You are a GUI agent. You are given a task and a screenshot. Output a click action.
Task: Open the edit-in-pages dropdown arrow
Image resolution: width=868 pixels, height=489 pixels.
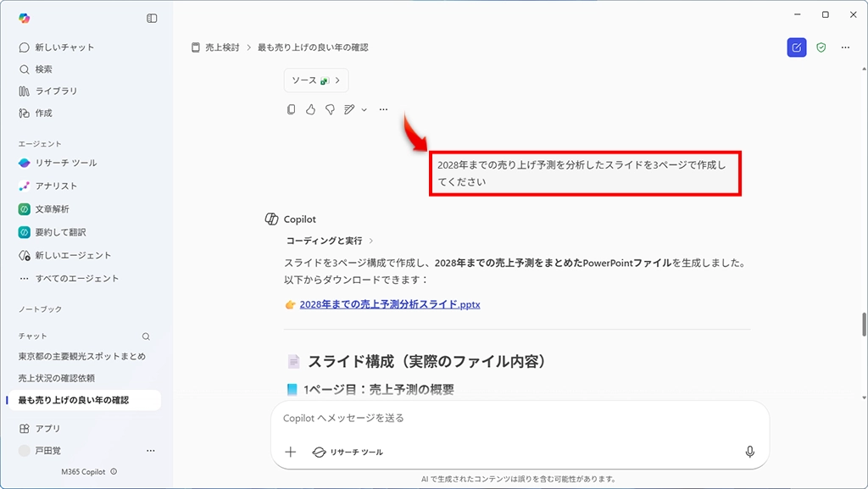(364, 109)
